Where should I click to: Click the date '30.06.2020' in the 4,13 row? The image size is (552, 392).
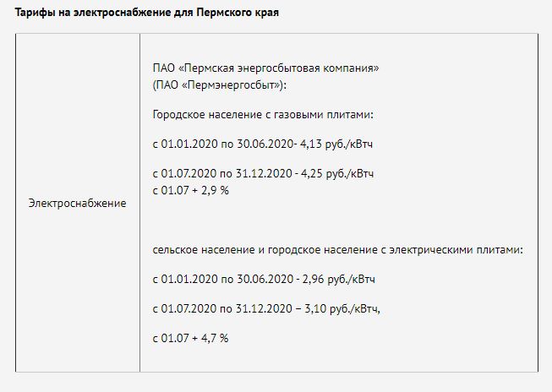265,144
